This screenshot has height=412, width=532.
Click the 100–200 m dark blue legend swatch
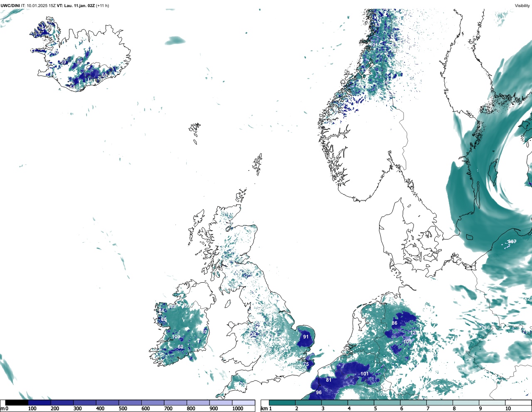pyautogui.click(x=39, y=402)
